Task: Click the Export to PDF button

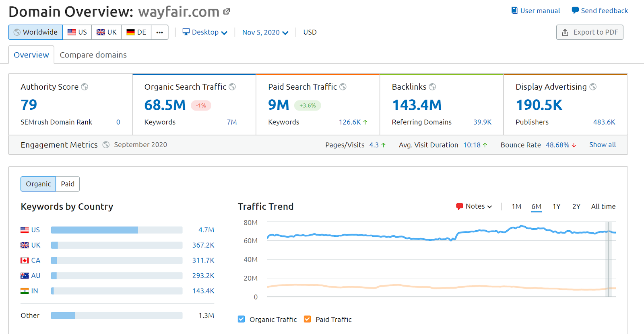Action: point(589,32)
